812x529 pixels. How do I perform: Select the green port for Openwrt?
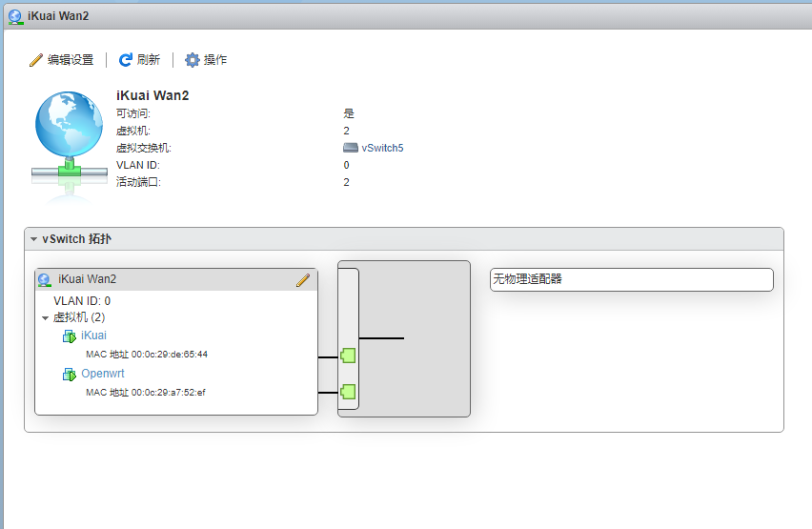(x=348, y=392)
